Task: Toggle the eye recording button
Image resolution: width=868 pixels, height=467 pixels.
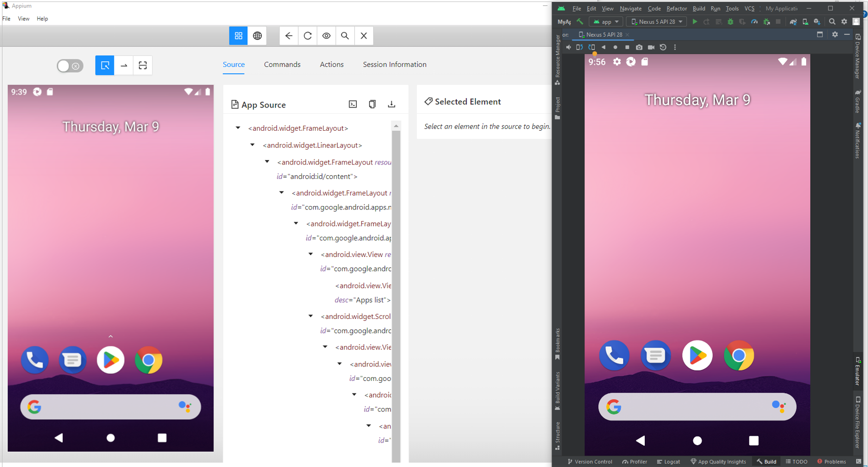Action: tap(326, 36)
